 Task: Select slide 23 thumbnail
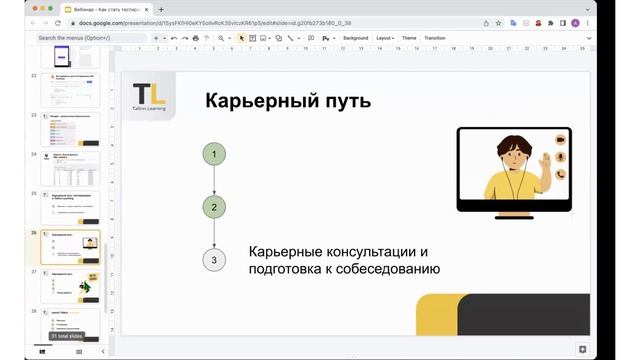[x=70, y=129]
